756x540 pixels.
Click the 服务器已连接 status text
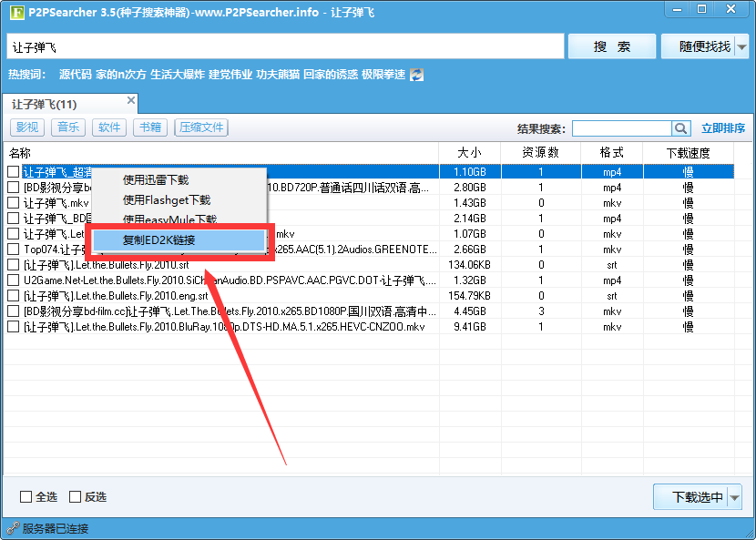(56, 529)
